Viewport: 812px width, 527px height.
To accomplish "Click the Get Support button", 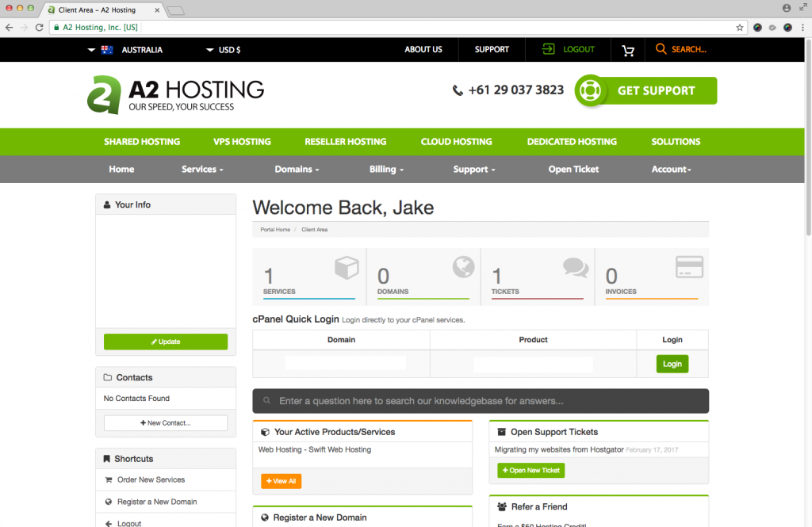I will tap(645, 90).
